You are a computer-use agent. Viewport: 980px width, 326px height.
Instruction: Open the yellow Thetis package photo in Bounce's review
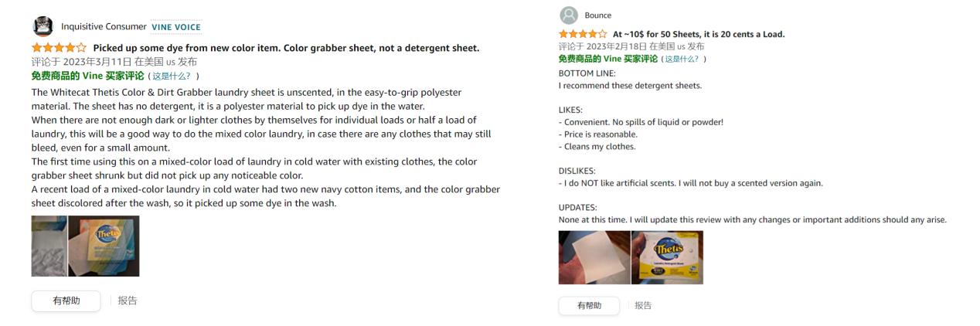coord(667,257)
